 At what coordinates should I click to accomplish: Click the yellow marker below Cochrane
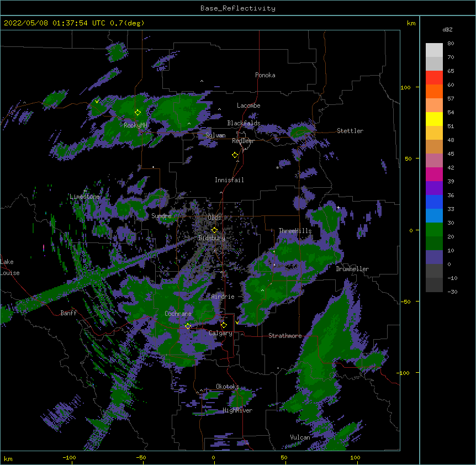(188, 326)
